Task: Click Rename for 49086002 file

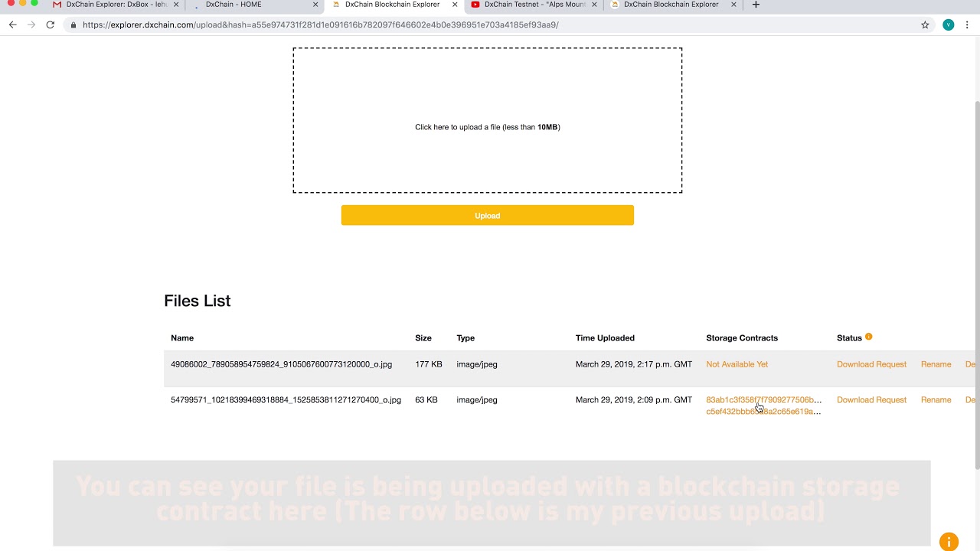Action: point(936,364)
